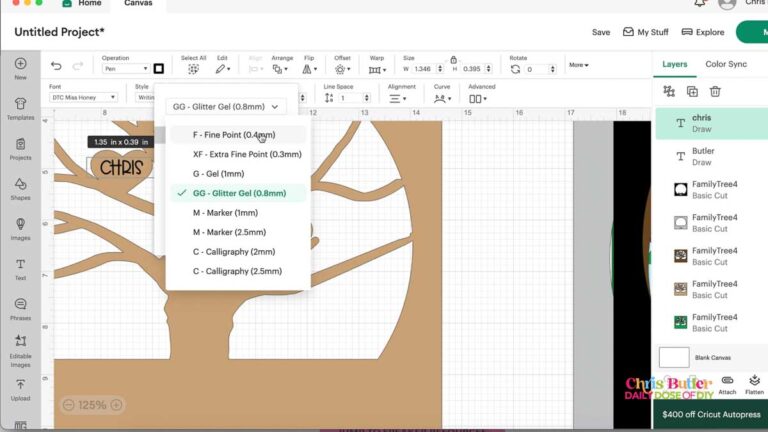768x432 pixels.
Task: Switch to the Color Sync tab
Action: click(725, 64)
